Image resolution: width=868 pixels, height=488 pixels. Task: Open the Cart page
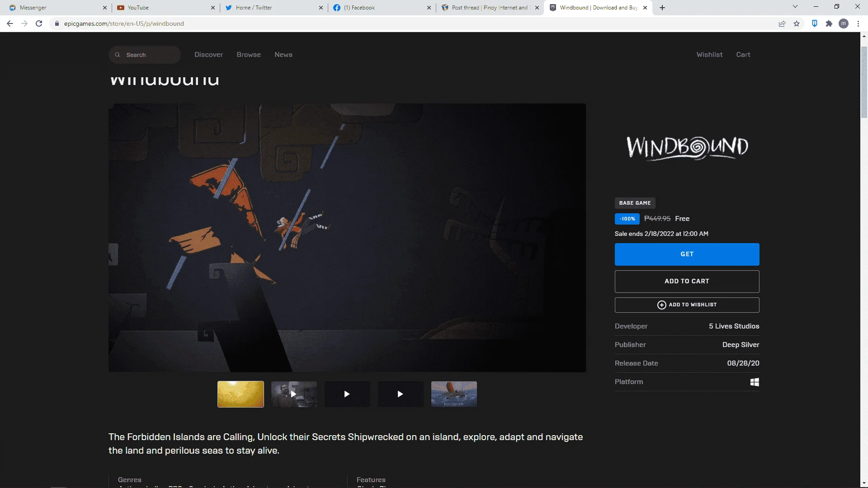click(743, 55)
